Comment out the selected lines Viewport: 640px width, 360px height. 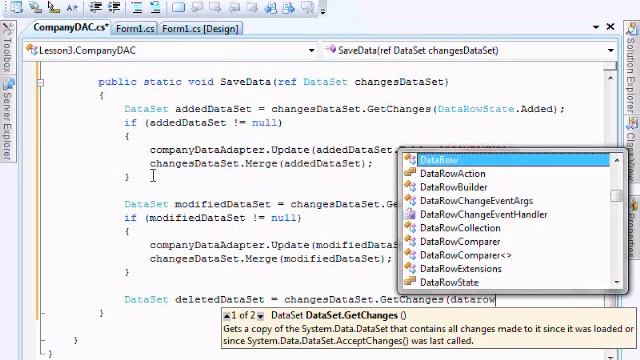click(x=137, y=7)
